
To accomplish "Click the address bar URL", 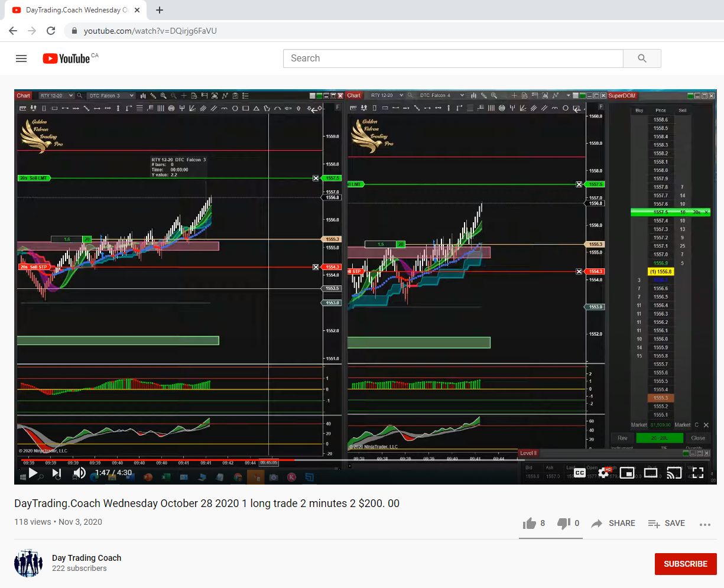I will click(150, 31).
